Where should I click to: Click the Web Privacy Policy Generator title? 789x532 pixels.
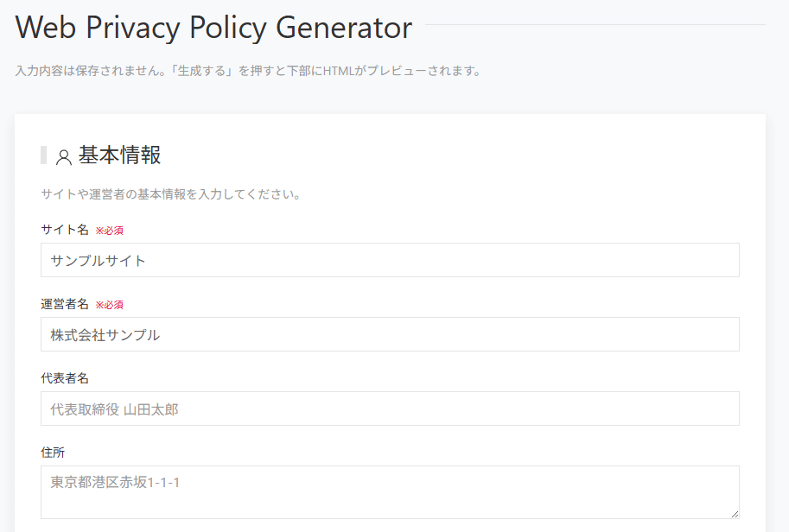pos(212,28)
